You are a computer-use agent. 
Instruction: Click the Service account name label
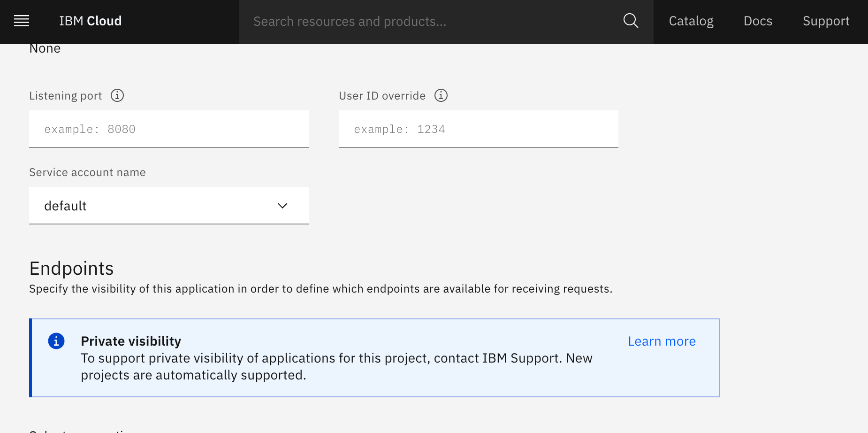pos(87,172)
